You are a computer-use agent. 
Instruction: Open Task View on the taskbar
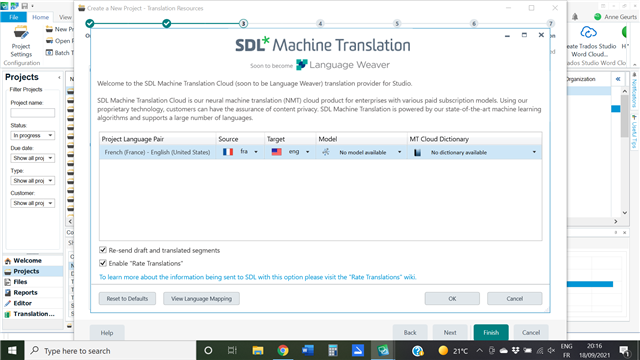[232, 351]
